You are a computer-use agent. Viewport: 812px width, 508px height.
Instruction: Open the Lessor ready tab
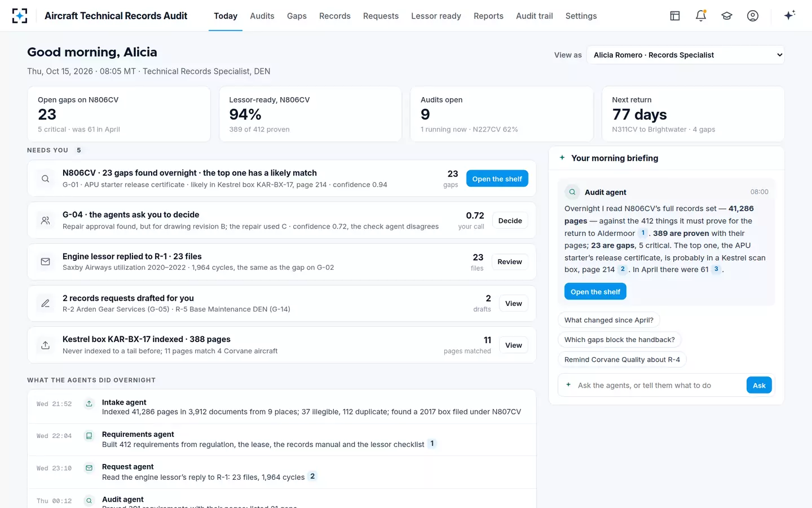pos(436,16)
